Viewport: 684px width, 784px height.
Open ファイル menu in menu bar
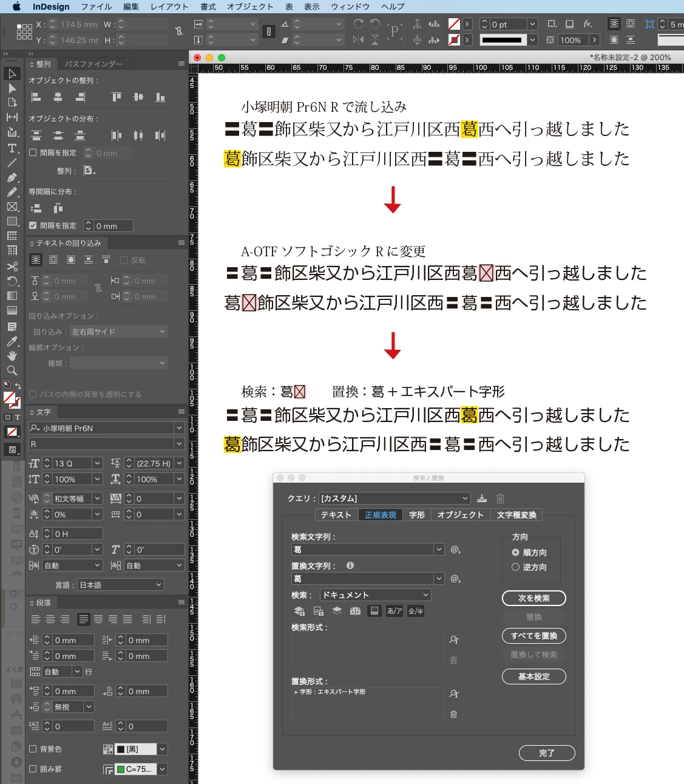[x=96, y=7]
